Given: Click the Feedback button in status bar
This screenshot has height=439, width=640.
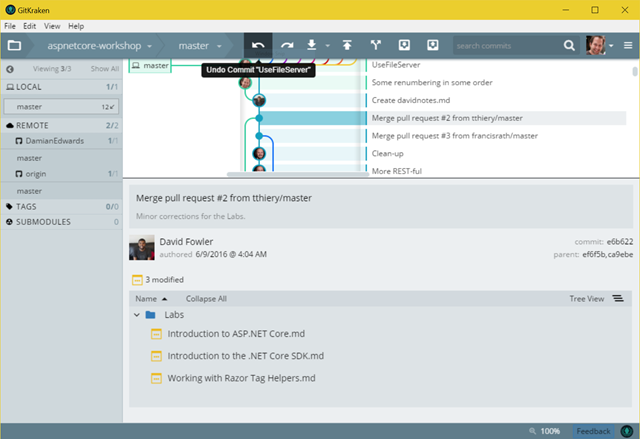Looking at the screenshot, I should (592, 430).
